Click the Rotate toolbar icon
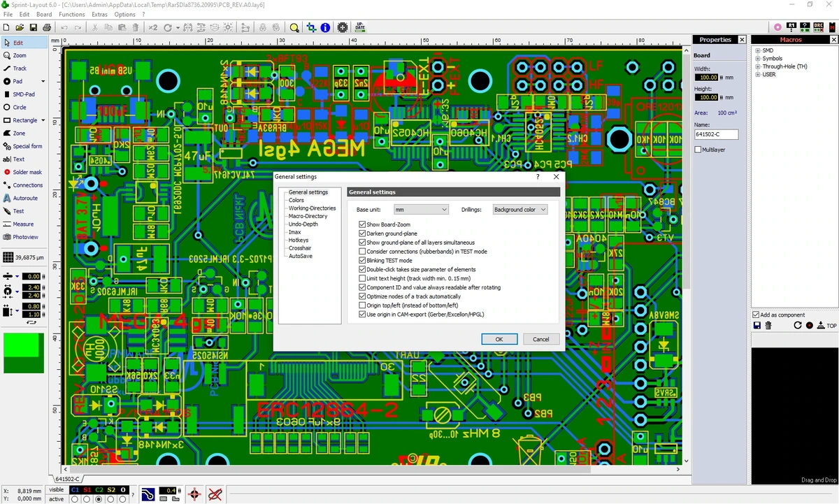 [168, 27]
